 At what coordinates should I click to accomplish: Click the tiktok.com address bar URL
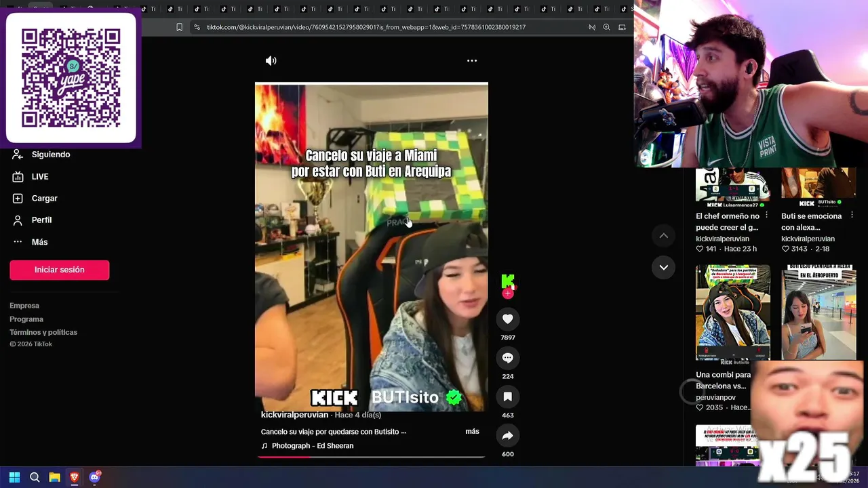366,27
